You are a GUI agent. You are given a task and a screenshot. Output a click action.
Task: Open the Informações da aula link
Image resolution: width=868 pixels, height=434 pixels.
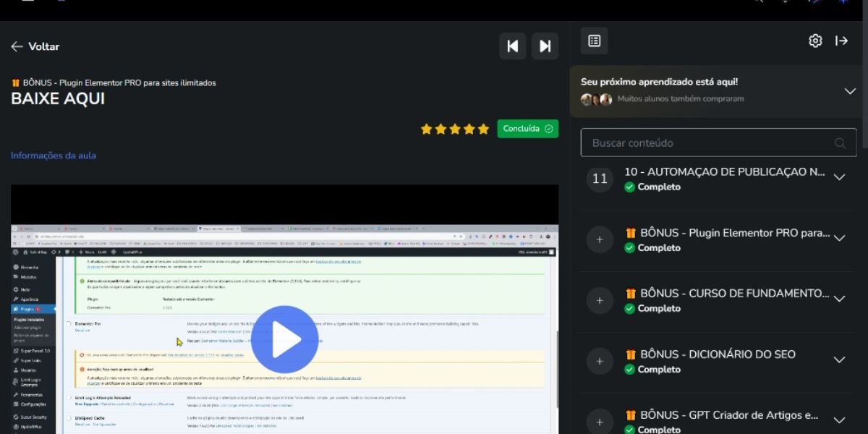coord(54,156)
